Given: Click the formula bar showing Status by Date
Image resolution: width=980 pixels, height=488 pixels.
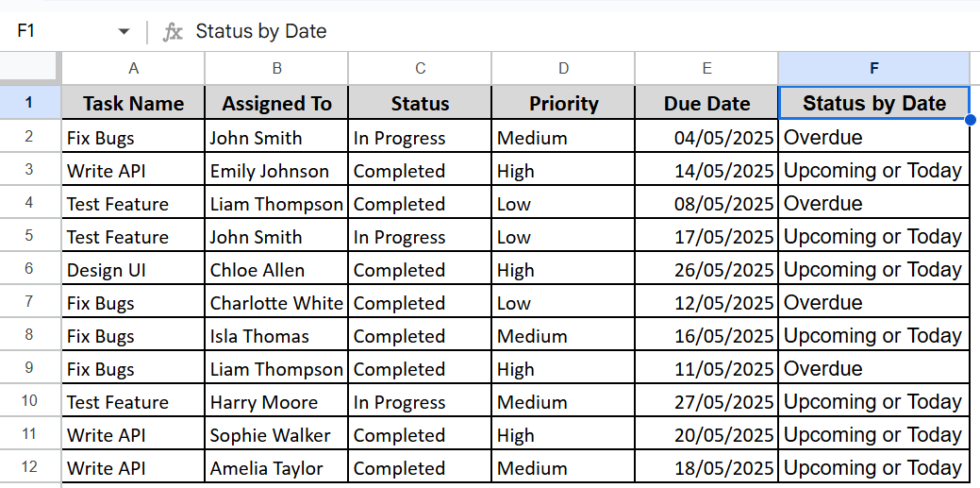Looking at the screenshot, I should tap(581, 31).
